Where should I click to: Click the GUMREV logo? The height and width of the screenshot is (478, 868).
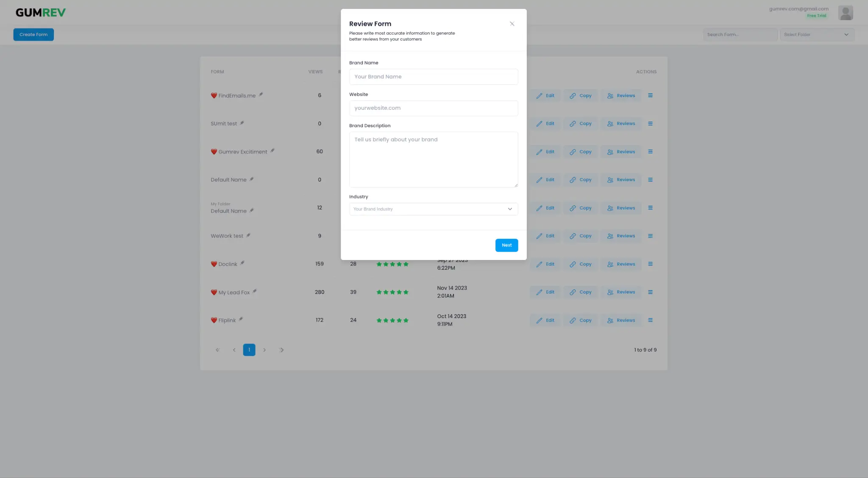[41, 13]
